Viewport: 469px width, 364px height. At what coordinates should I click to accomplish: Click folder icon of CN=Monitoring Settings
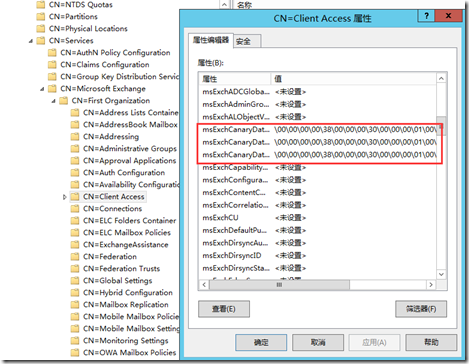coord(75,341)
